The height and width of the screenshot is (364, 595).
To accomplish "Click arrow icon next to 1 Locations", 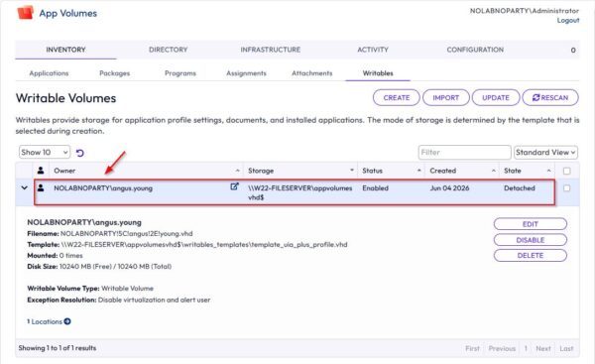I will click(67, 321).
